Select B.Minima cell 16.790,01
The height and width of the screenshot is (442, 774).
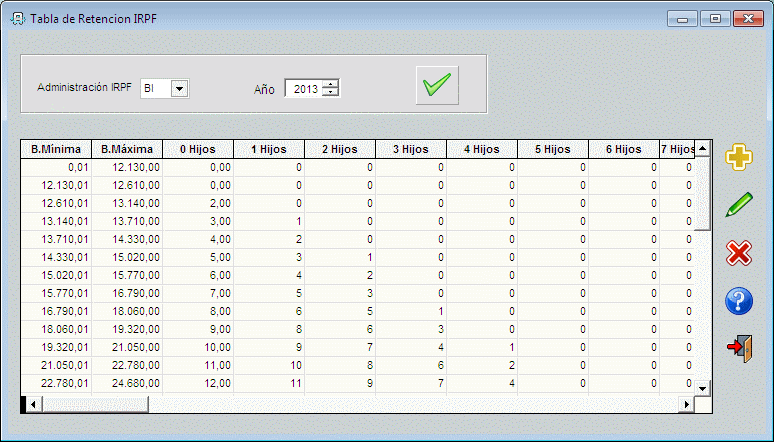point(56,311)
